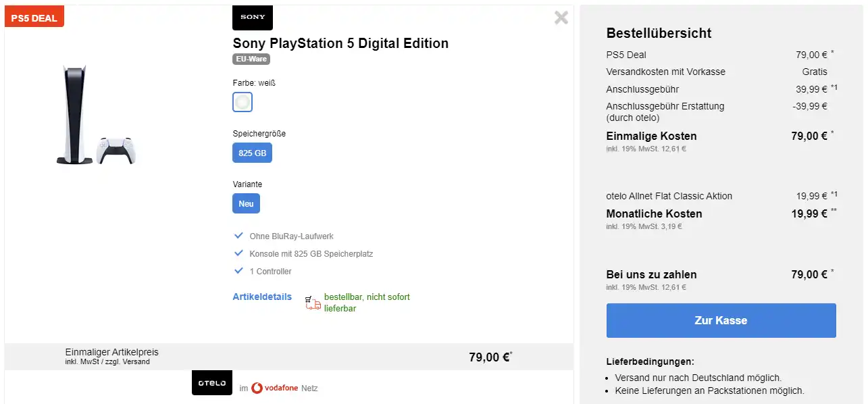Image resolution: width=868 pixels, height=404 pixels.
Task: Click the 'Variante' label
Action: coord(247,184)
